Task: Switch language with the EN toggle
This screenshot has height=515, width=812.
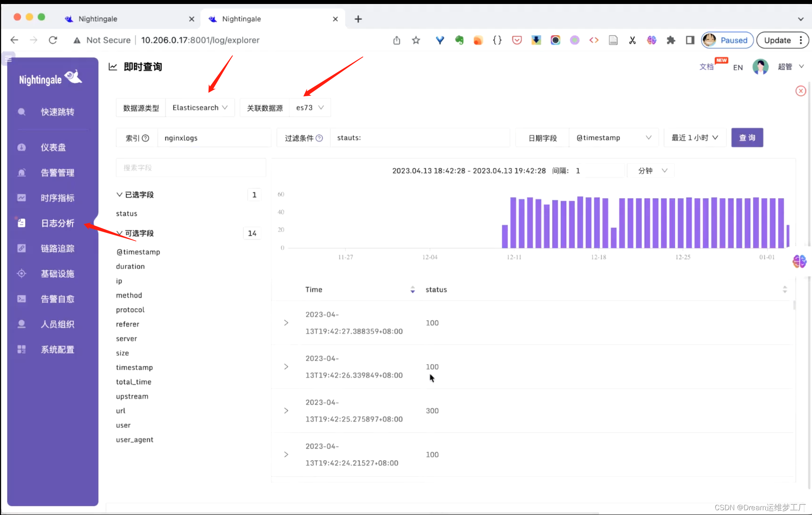Action: (737, 67)
